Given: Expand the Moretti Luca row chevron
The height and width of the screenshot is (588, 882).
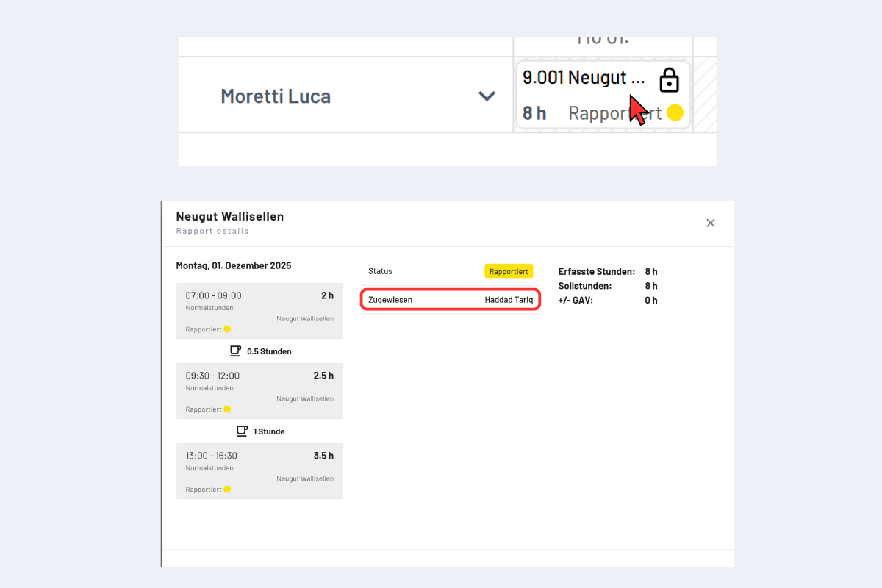Looking at the screenshot, I should point(487,96).
